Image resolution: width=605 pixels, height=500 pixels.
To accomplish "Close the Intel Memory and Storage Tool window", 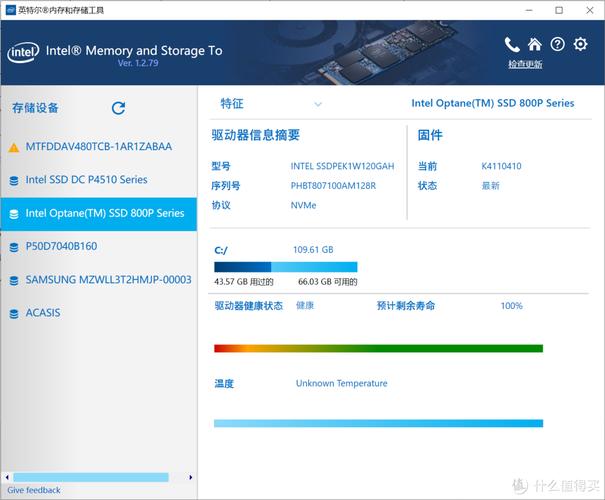I will (x=590, y=10).
